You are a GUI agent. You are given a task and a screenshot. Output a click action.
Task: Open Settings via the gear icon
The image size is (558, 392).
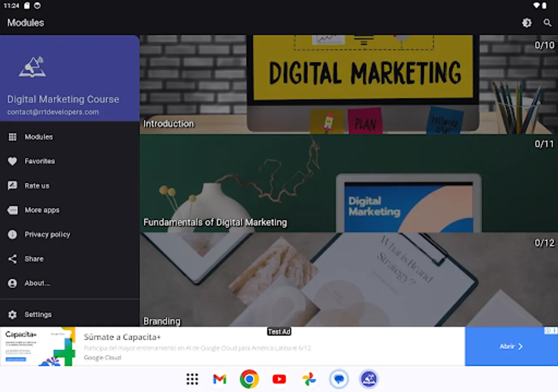[13, 314]
